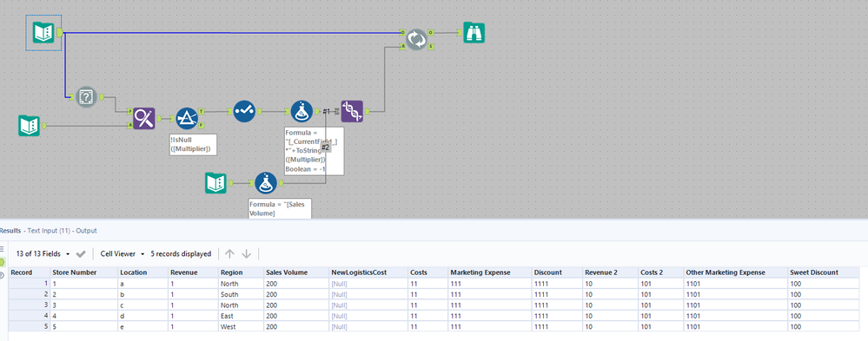Select the Text Input tool feeding lower Formula
Screen dimensions: 868x341
[x=215, y=183]
